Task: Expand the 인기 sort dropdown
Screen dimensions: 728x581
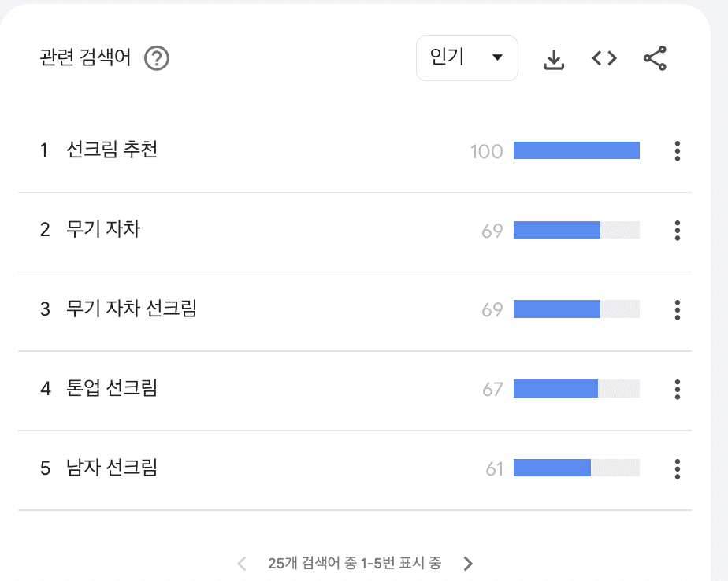Action: (x=467, y=58)
